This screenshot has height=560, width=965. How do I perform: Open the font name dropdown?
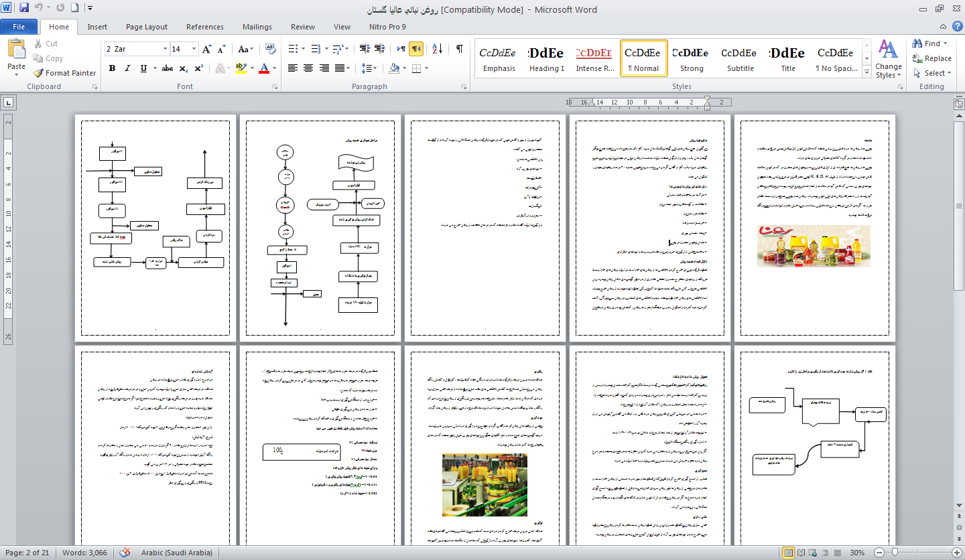tap(165, 49)
